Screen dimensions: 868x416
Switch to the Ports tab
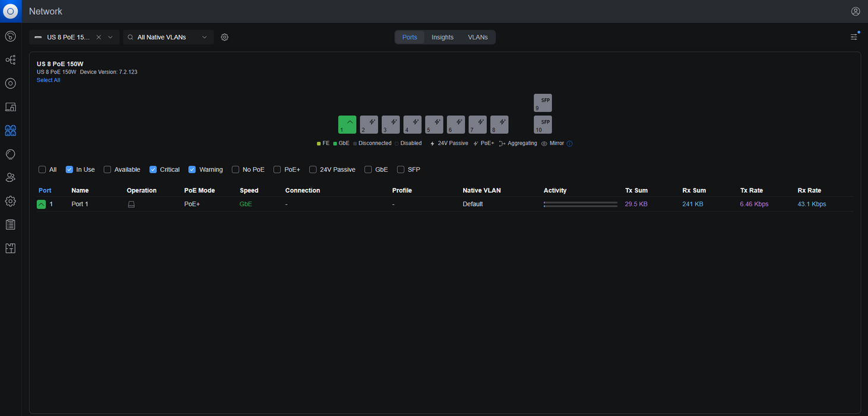[x=410, y=37]
